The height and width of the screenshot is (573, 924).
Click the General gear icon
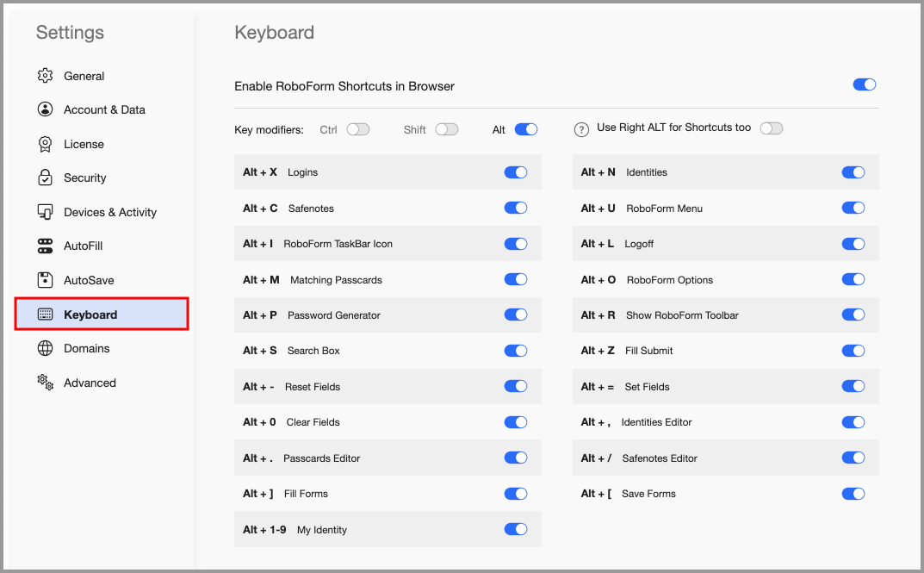tap(45, 76)
